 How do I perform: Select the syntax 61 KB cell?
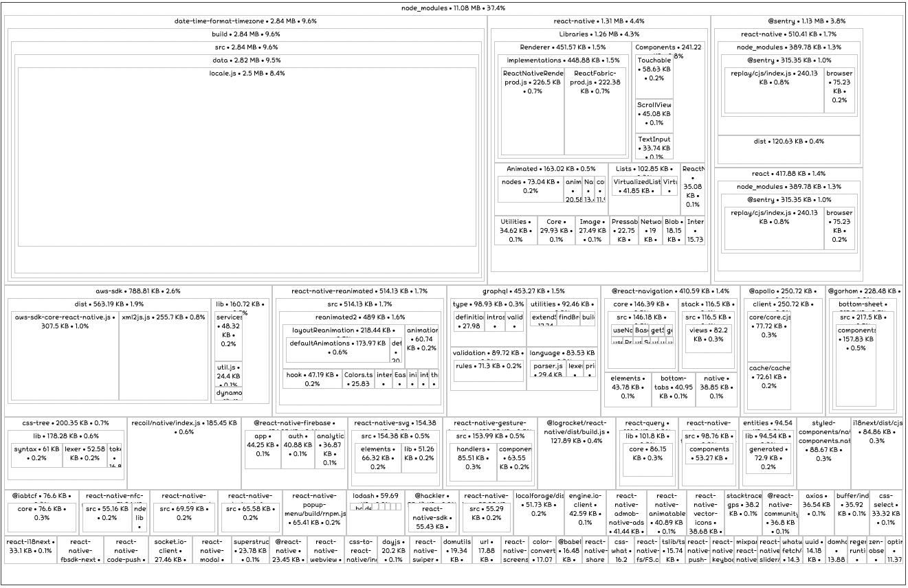[x=36, y=455]
